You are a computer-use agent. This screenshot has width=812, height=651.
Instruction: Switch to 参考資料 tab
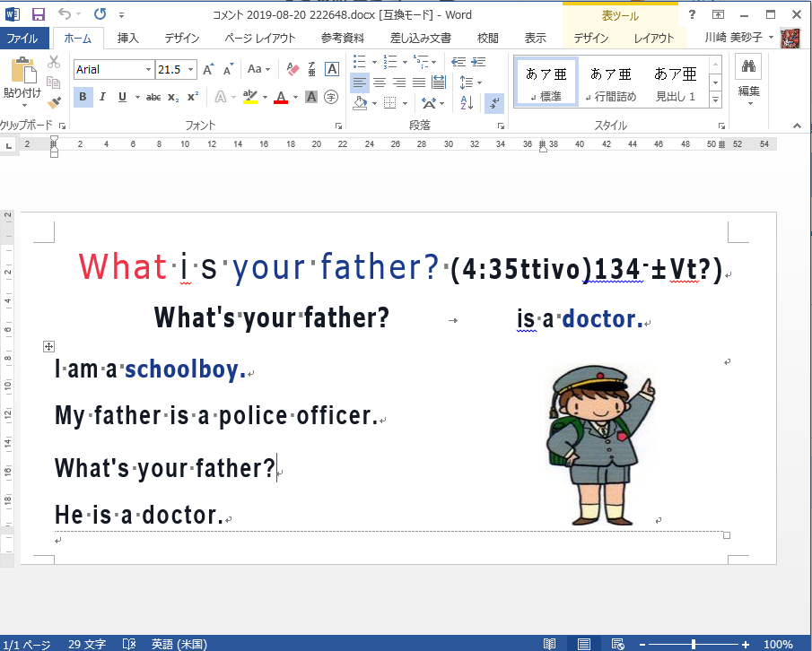coord(343,38)
